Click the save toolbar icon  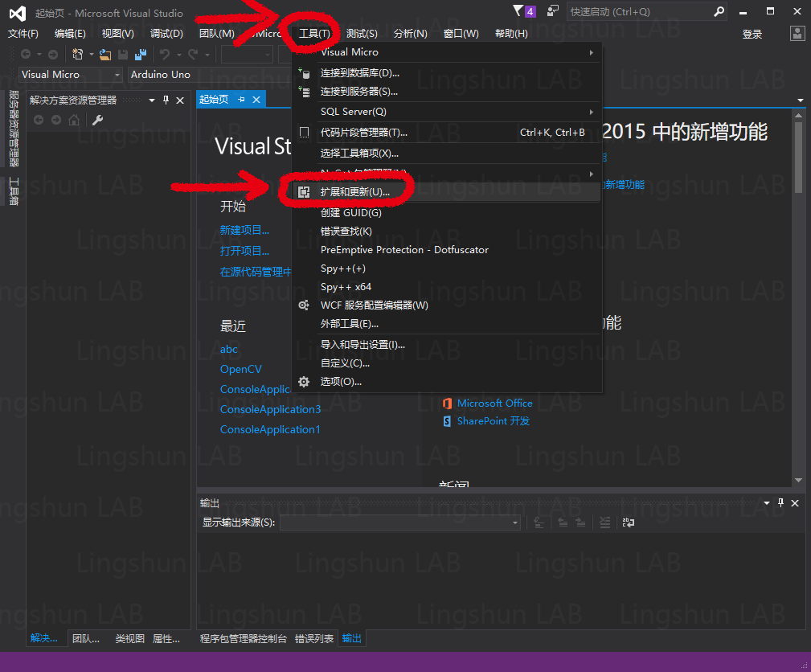(x=123, y=54)
